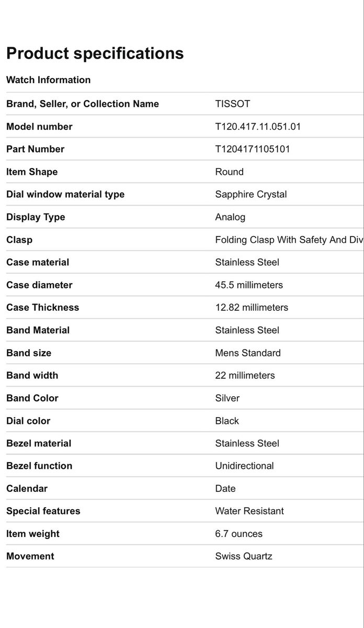Viewport: 364px width, 628px height.
Task: Click the Band Material label
Action: (38, 330)
